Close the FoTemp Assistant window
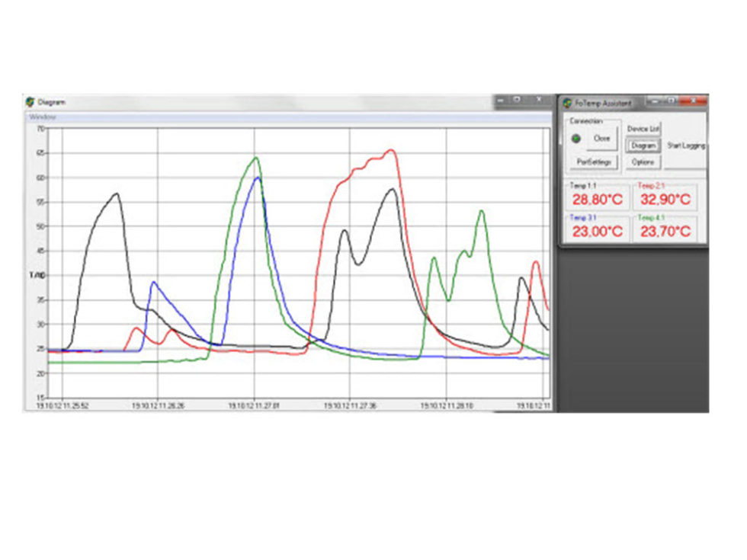Image resolution: width=747 pixels, height=560 pixels. tap(692, 101)
